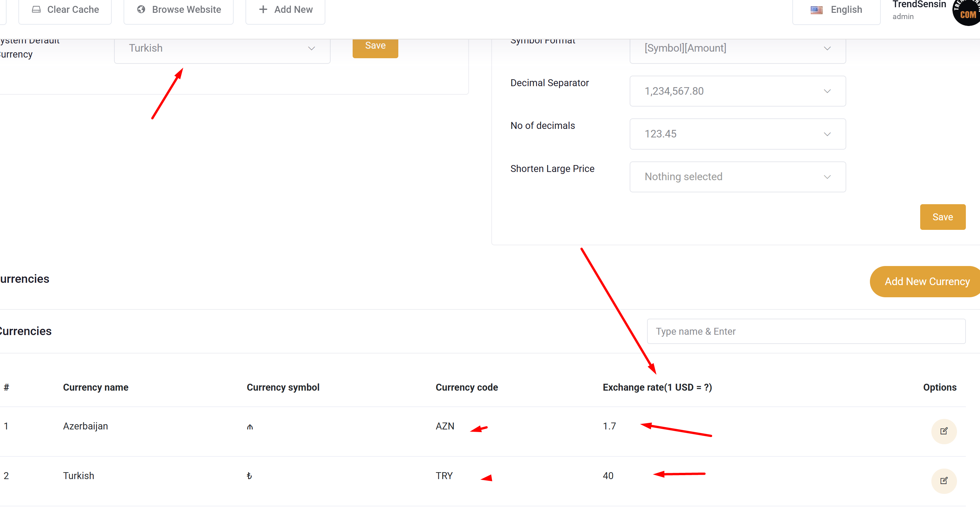Click the Decimal Separator label
Screen dimensions: 980x510
point(549,83)
